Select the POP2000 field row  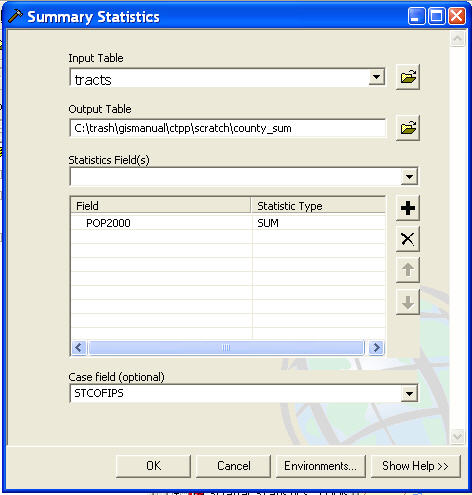pos(161,223)
